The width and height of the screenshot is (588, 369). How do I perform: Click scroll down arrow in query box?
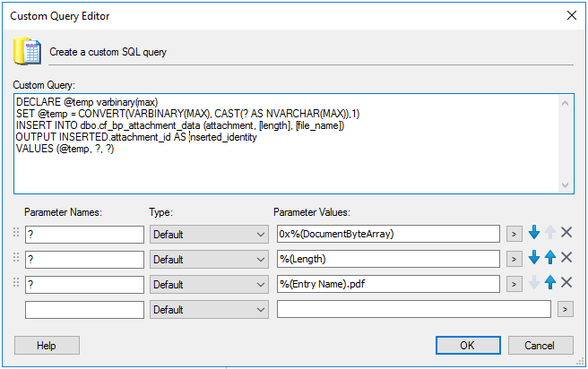pos(565,185)
